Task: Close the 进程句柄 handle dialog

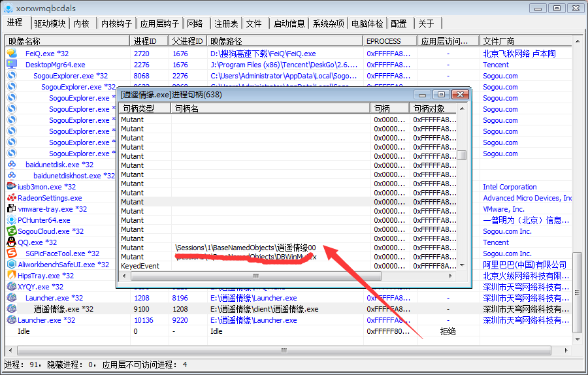Action: click(x=460, y=95)
